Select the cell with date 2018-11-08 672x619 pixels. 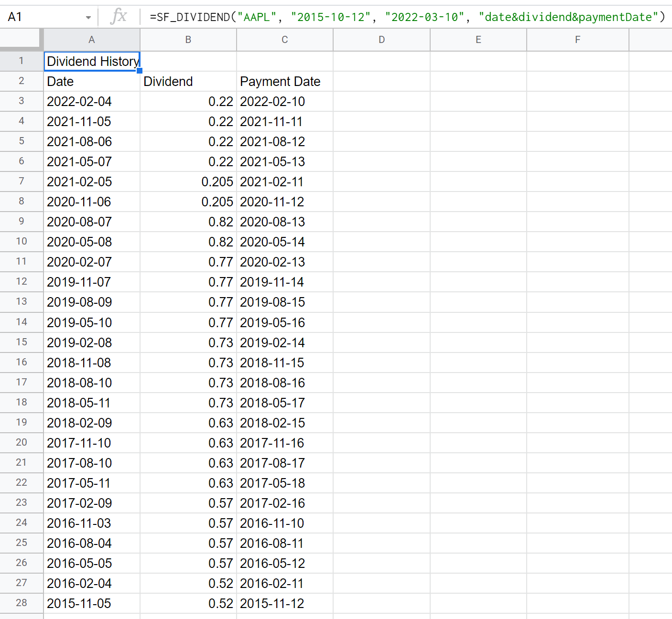92,363
